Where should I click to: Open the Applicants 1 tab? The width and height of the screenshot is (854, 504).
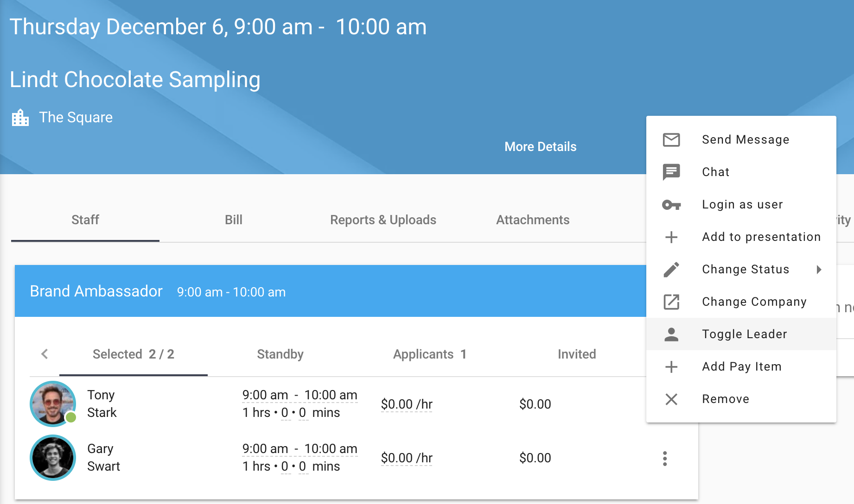pyautogui.click(x=430, y=354)
